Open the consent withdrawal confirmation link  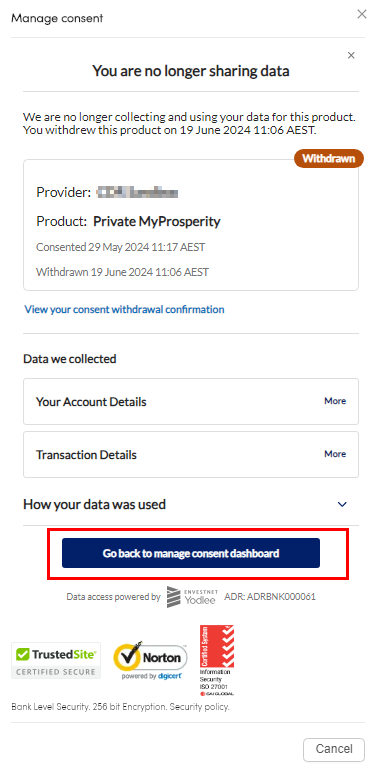pyautogui.click(x=124, y=309)
